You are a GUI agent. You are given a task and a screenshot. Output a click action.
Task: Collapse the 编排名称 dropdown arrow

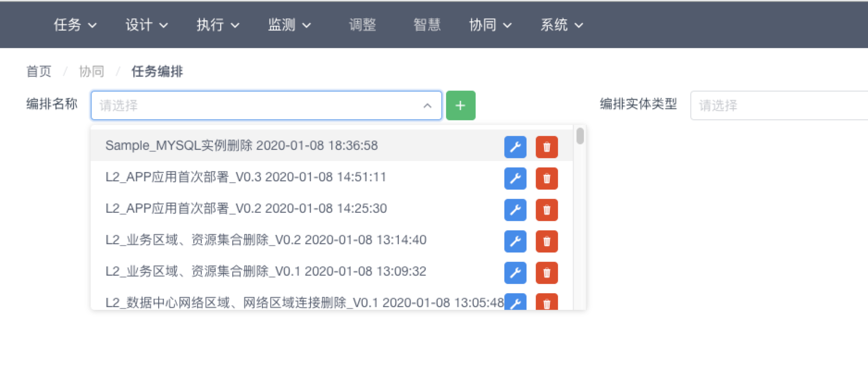tap(427, 106)
